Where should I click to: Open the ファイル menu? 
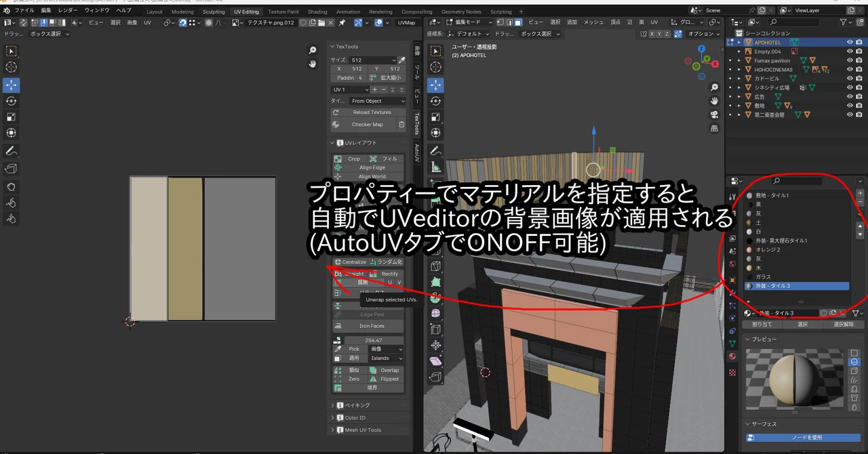24,11
